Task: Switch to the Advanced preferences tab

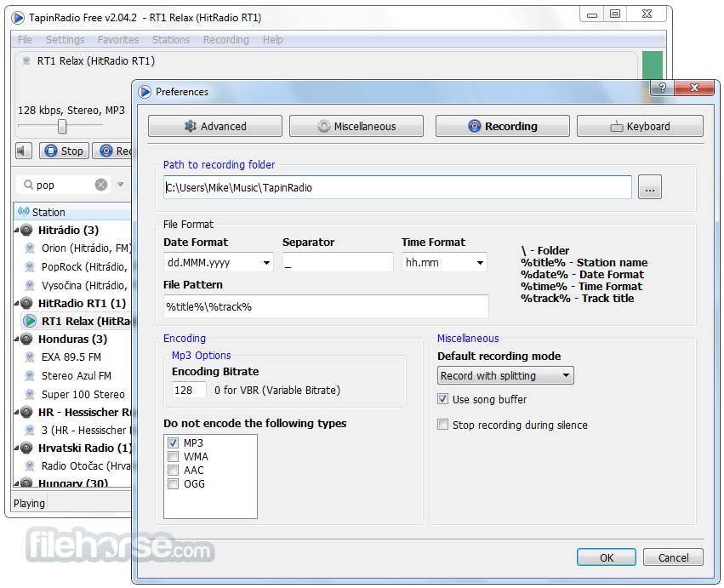Action: pos(215,126)
